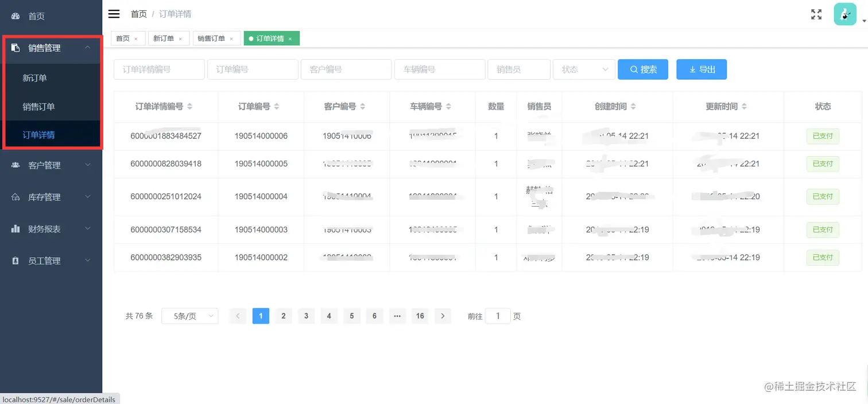
Task: Collapse the 销售管理 menu chevron
Action: pos(88,48)
